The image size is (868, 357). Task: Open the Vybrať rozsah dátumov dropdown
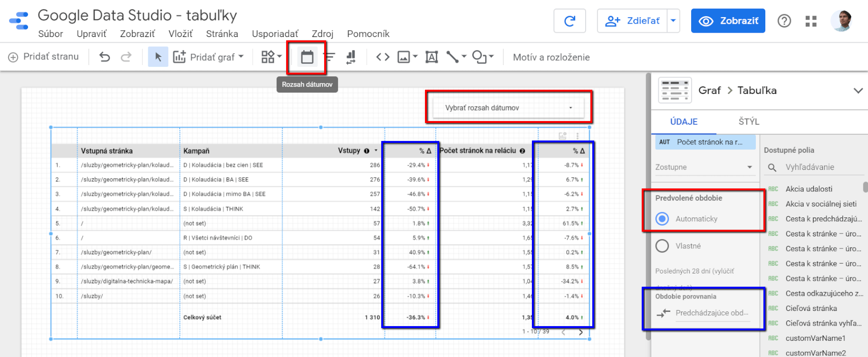[508, 108]
